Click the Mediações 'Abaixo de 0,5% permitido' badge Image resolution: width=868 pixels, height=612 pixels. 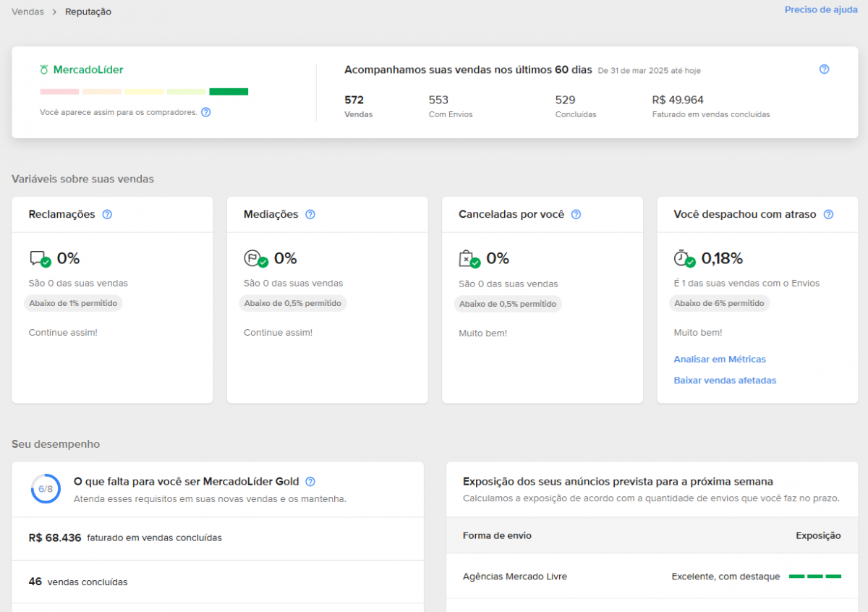tap(293, 304)
